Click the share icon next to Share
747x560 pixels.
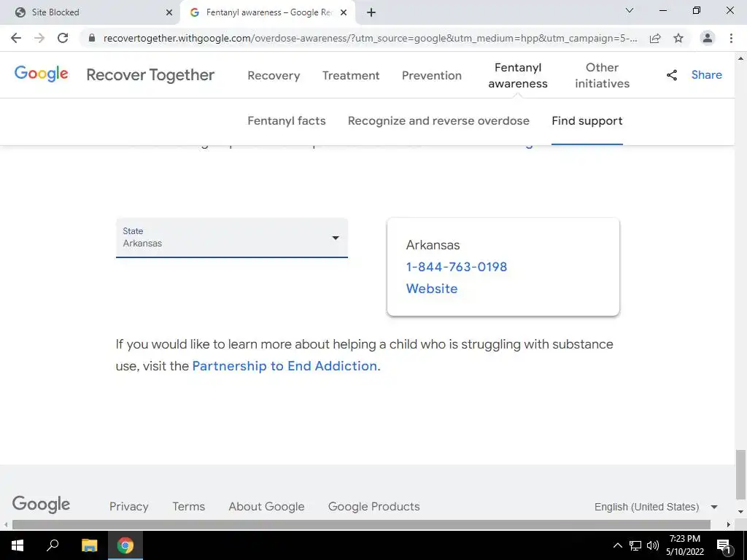point(672,75)
